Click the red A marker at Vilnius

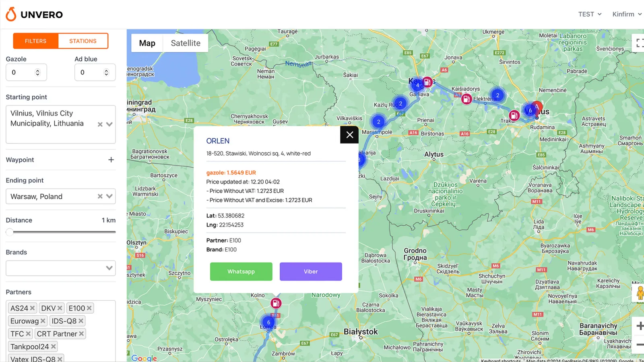click(x=537, y=109)
